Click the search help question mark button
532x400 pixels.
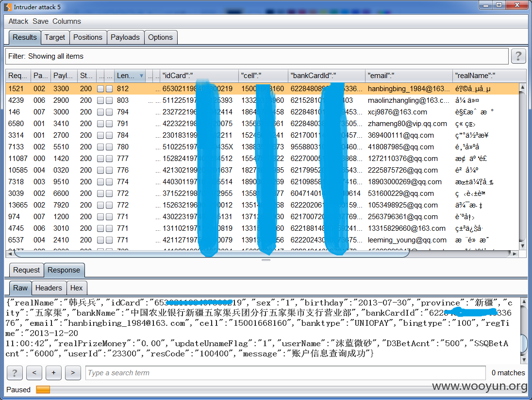coord(15,373)
